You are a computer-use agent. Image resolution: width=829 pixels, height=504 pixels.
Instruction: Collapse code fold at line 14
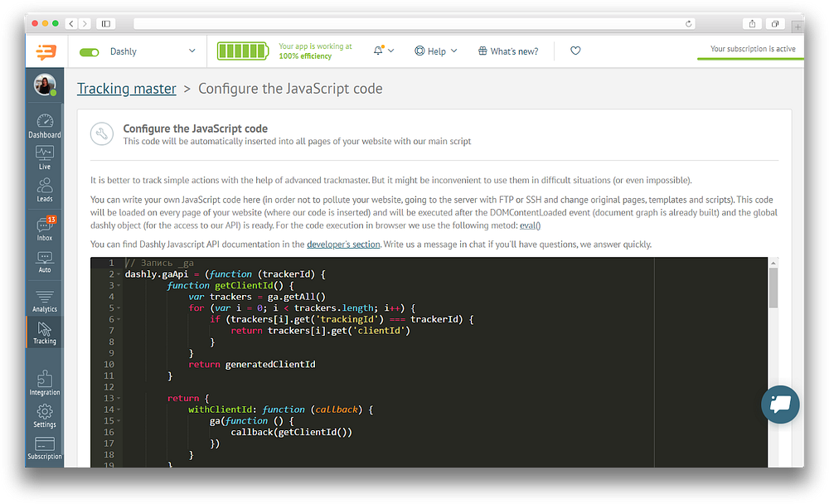point(119,409)
